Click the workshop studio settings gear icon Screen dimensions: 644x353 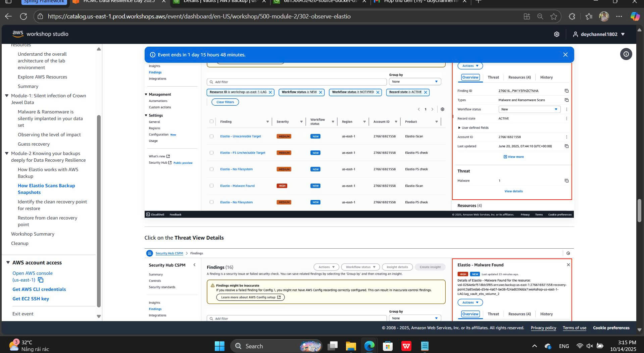tap(556, 34)
